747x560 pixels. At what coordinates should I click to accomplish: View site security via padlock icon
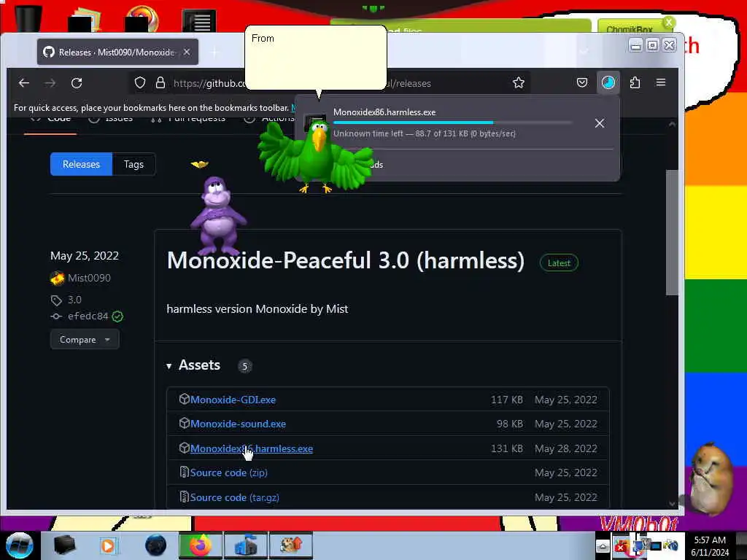(x=160, y=83)
